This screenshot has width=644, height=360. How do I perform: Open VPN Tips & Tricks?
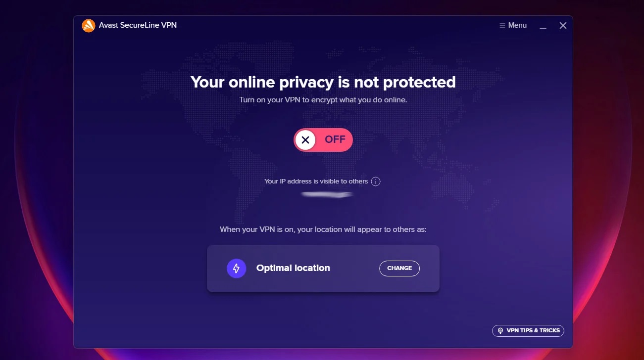click(528, 330)
